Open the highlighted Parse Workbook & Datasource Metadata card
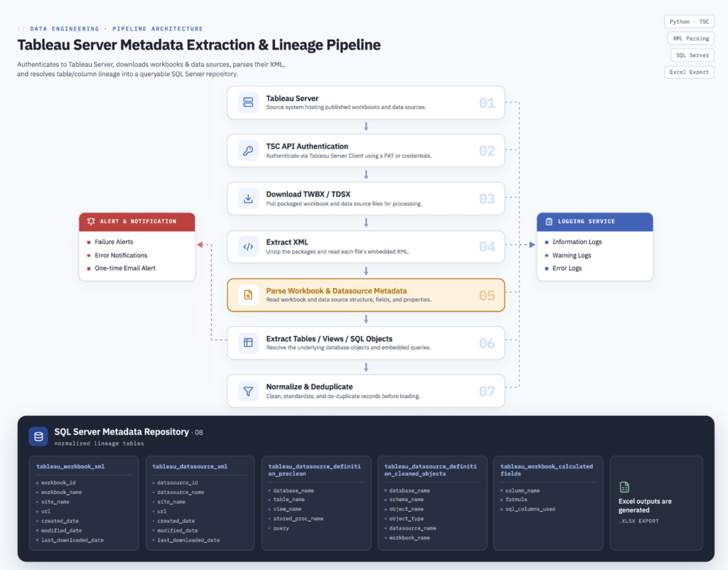This screenshot has height=570, width=728. tap(366, 295)
